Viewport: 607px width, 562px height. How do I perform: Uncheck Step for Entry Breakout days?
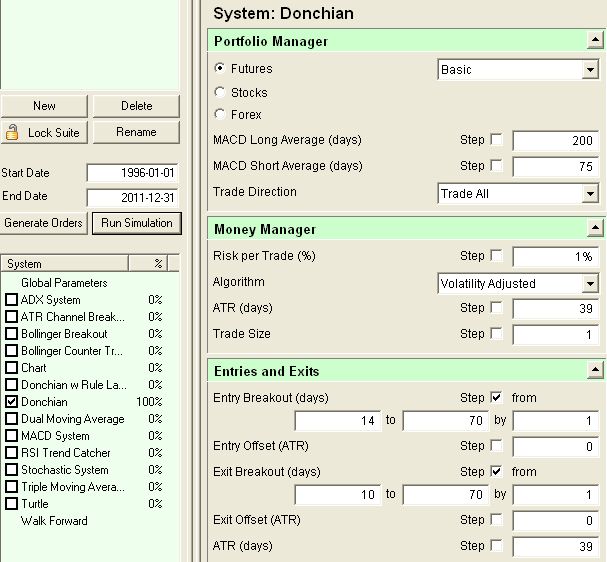(x=497, y=398)
